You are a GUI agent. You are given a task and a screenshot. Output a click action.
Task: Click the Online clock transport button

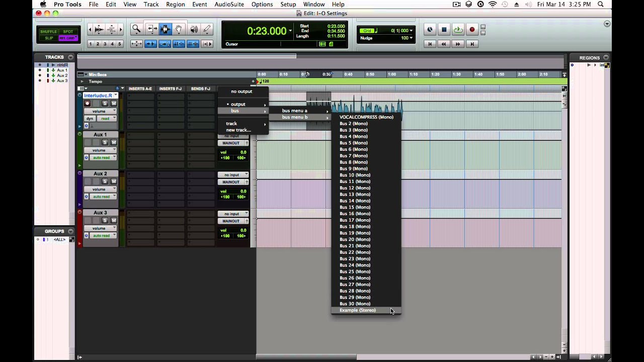430,30
